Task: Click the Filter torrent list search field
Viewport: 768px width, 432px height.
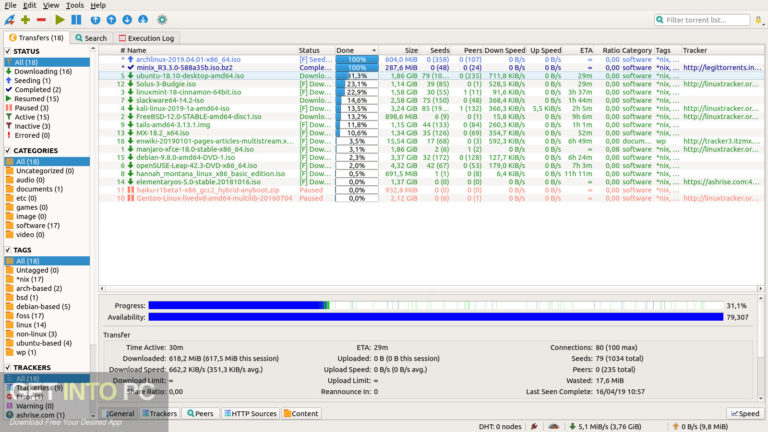Action: pos(712,20)
